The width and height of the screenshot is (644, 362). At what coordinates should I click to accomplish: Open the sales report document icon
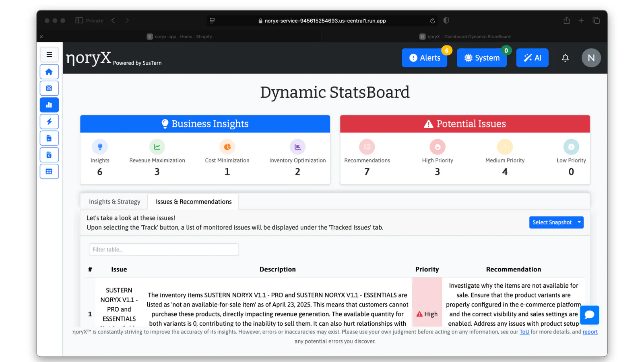pyautogui.click(x=49, y=138)
